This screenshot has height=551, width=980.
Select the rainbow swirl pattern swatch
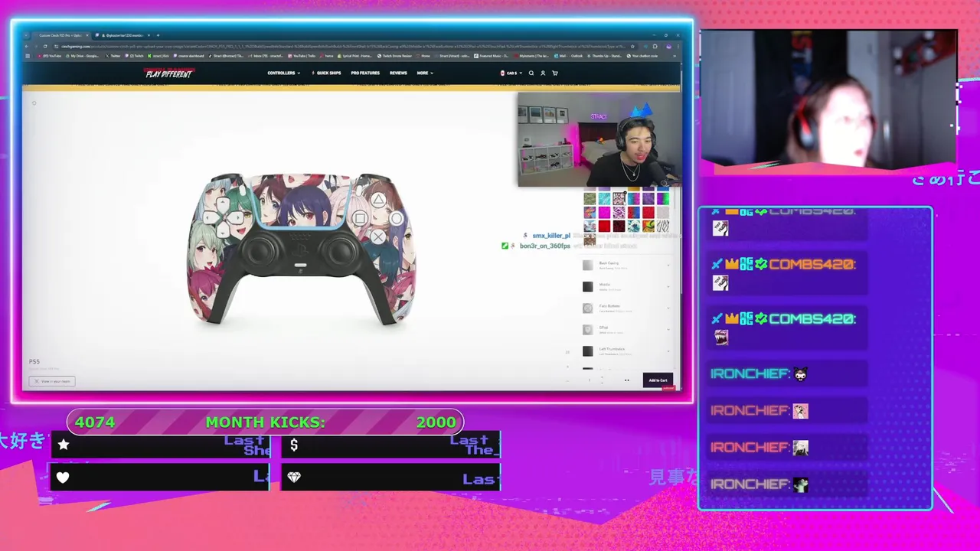pos(648,226)
